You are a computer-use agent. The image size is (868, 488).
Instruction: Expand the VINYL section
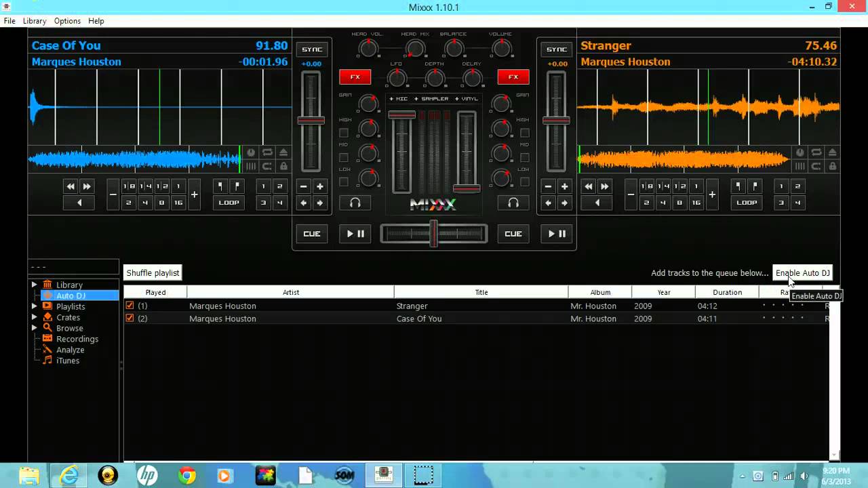coord(467,99)
